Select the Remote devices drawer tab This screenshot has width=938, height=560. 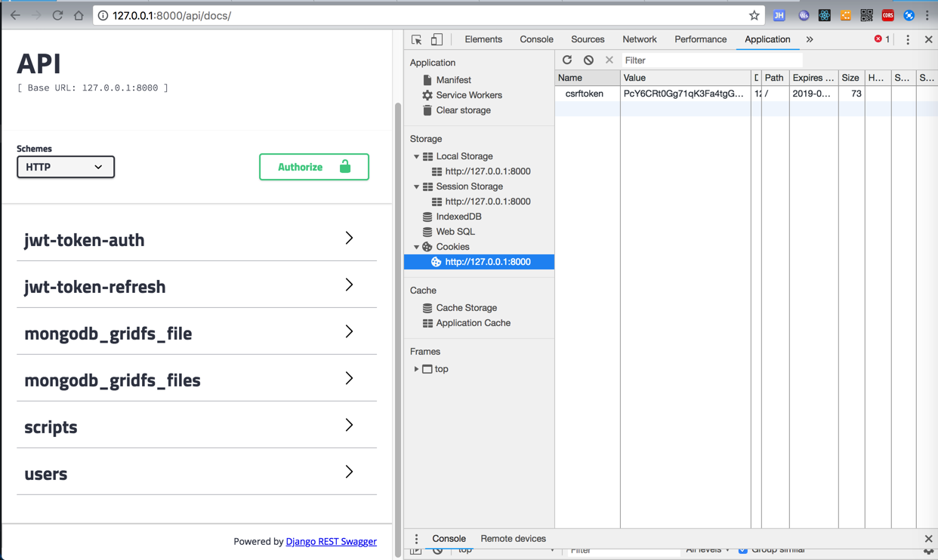(513, 539)
